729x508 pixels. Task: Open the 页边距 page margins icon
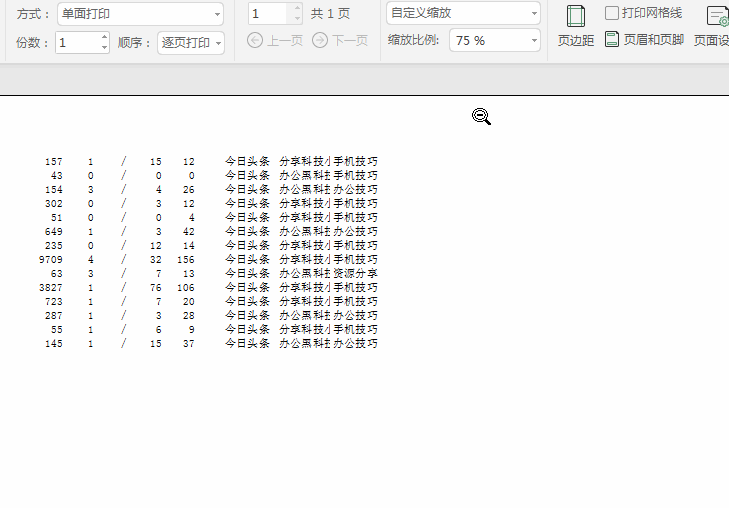tap(576, 26)
